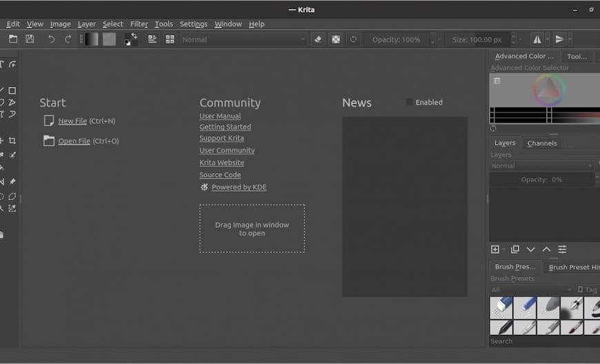Viewport: 600px width, 364px height.
Task: Open the Support Krita link
Action: tap(221, 138)
